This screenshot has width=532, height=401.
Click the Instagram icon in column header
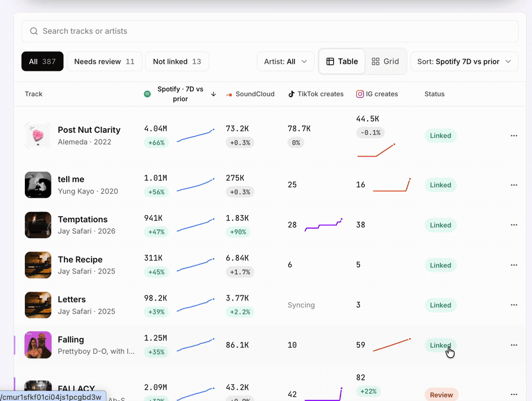coord(359,94)
